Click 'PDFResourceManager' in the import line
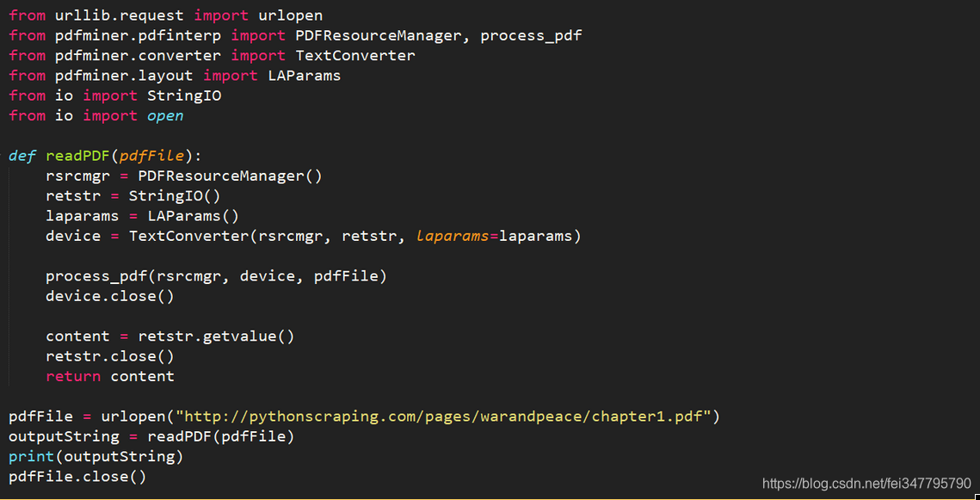Viewport: 980px width, 500px height. pyautogui.click(x=378, y=35)
